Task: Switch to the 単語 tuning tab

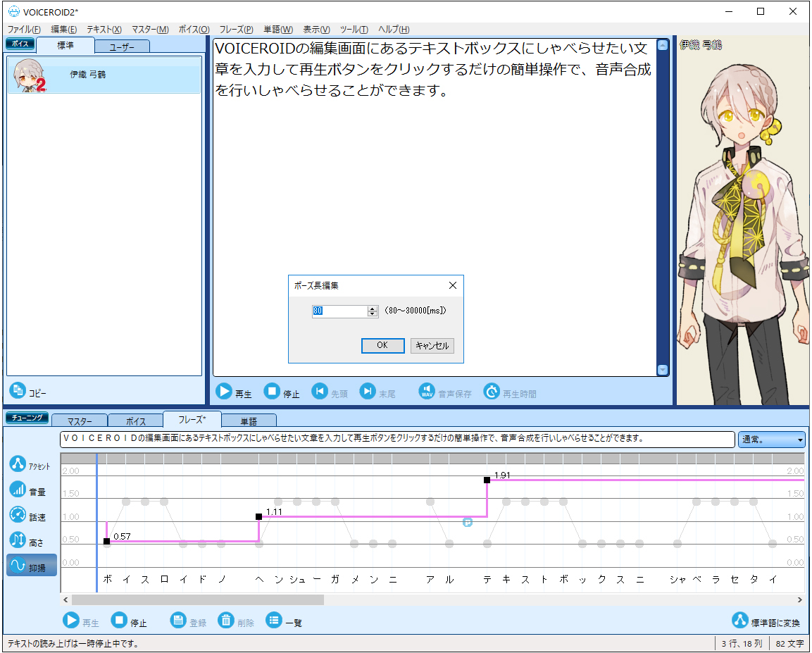Action: coord(249,421)
